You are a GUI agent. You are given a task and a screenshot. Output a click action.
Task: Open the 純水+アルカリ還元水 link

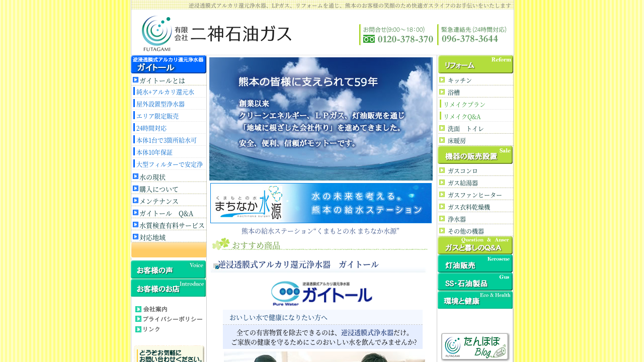[165, 92]
